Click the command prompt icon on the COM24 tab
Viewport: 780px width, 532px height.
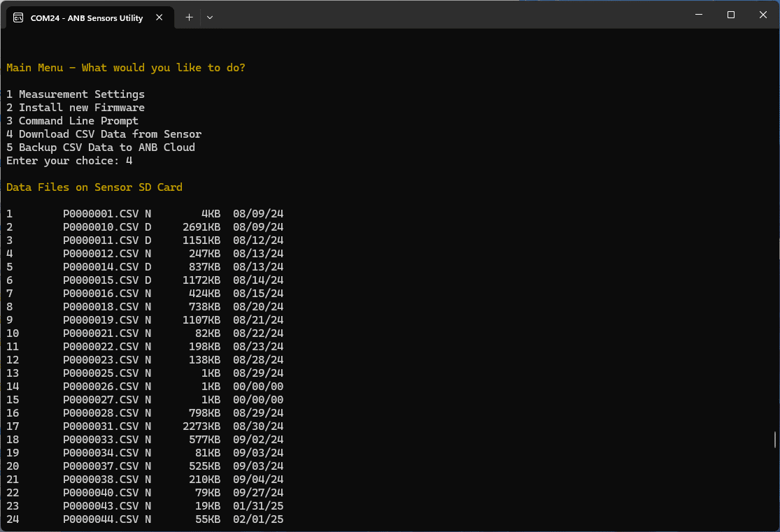[18, 17]
